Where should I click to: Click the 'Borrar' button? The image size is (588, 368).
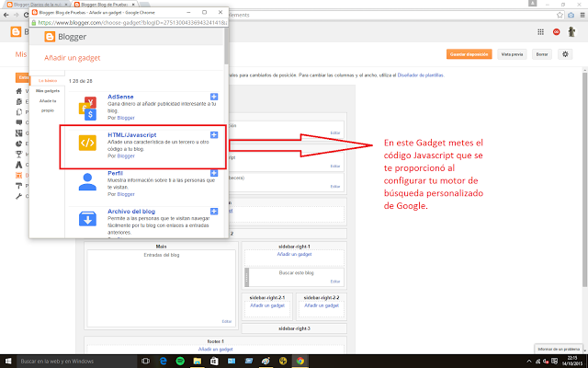click(x=541, y=54)
